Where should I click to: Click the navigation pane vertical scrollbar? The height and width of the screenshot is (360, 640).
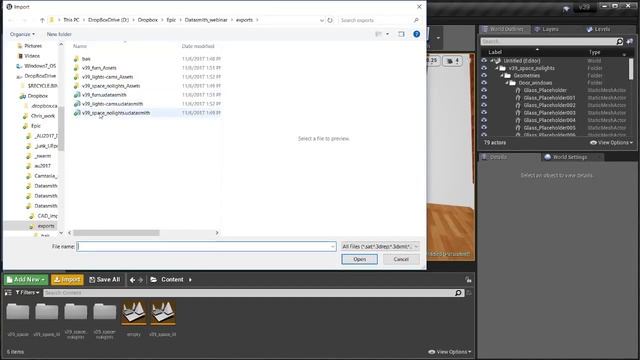point(61,129)
